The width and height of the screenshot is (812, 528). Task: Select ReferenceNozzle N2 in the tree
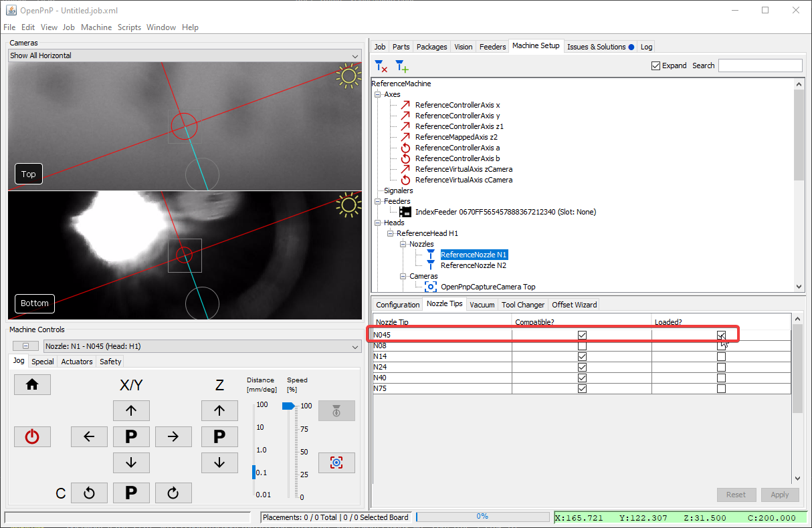[x=473, y=265]
